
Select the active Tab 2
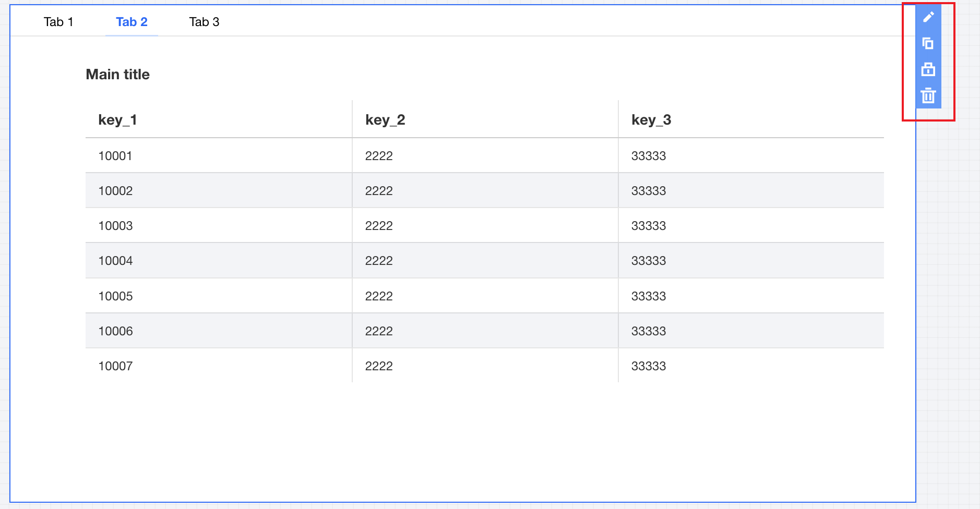click(132, 22)
